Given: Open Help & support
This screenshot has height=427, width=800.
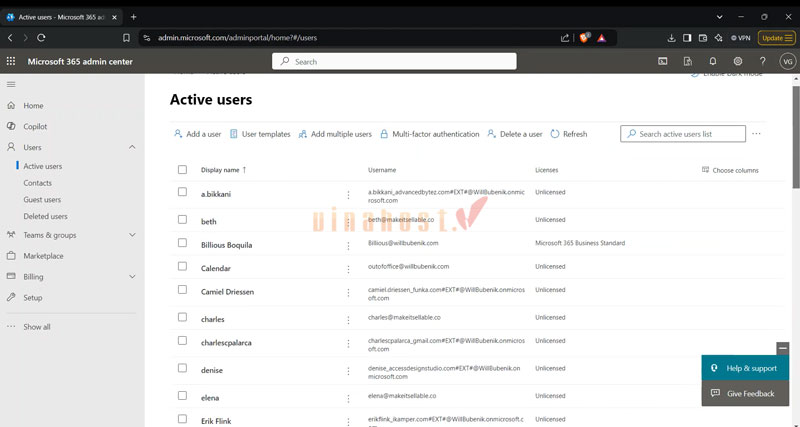Looking at the screenshot, I should click(745, 368).
